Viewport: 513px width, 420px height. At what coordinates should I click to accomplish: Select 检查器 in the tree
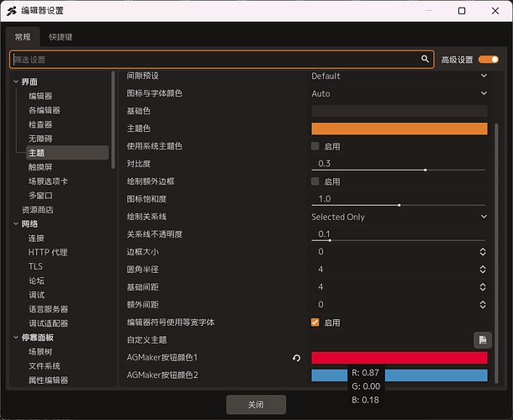click(x=40, y=124)
